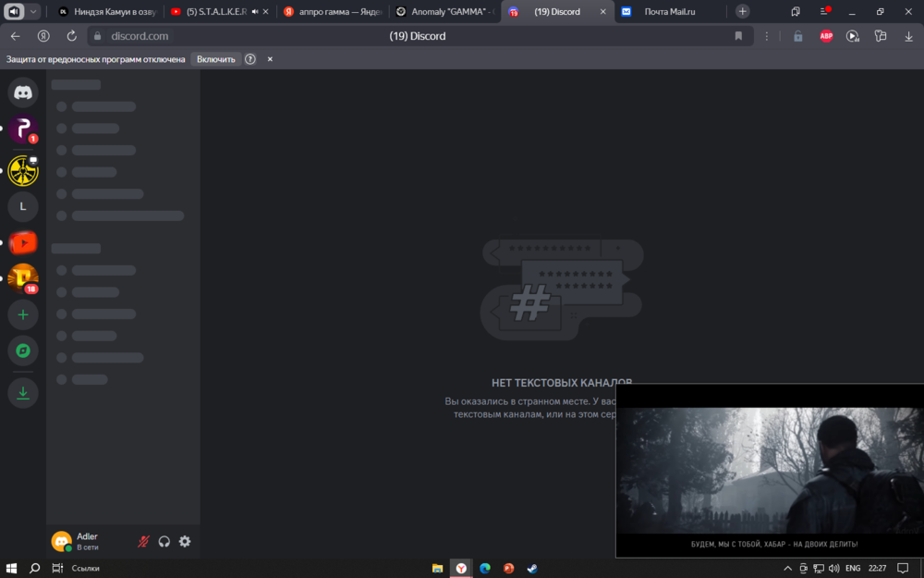This screenshot has width=924, height=578.
Task: Open server with 18 notifications badge
Action: [x=23, y=278]
